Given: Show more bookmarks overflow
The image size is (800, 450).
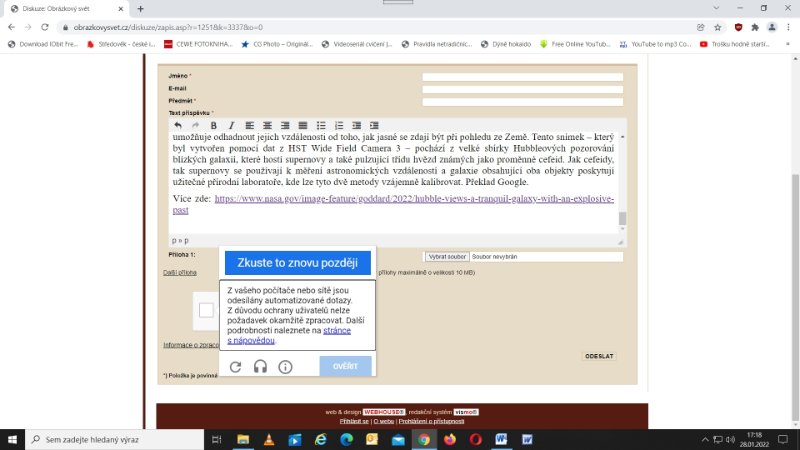Looking at the screenshot, I should click(x=788, y=44).
